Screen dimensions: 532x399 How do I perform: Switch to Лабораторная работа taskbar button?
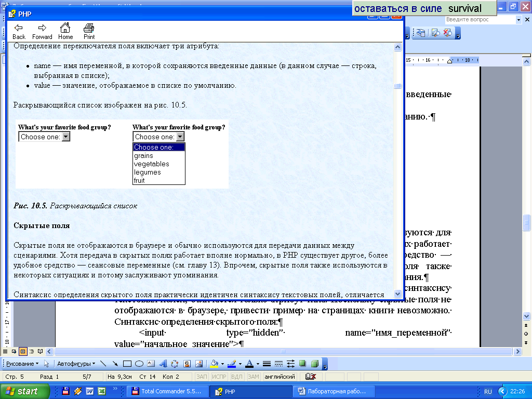click(x=334, y=391)
